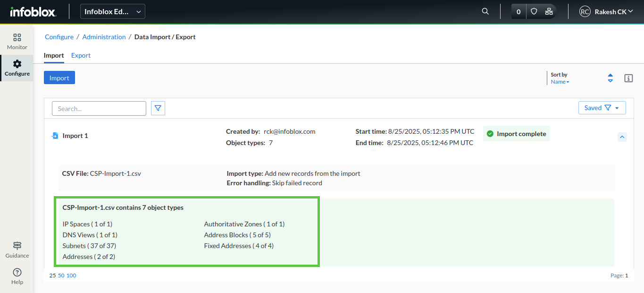Toggle the sort order arrows
The image size is (644, 293).
click(611, 78)
